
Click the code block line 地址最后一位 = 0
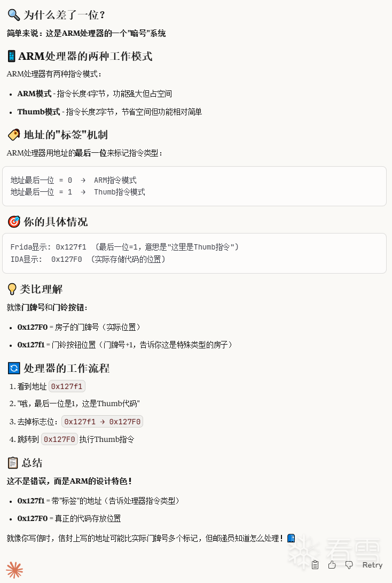[x=73, y=181]
